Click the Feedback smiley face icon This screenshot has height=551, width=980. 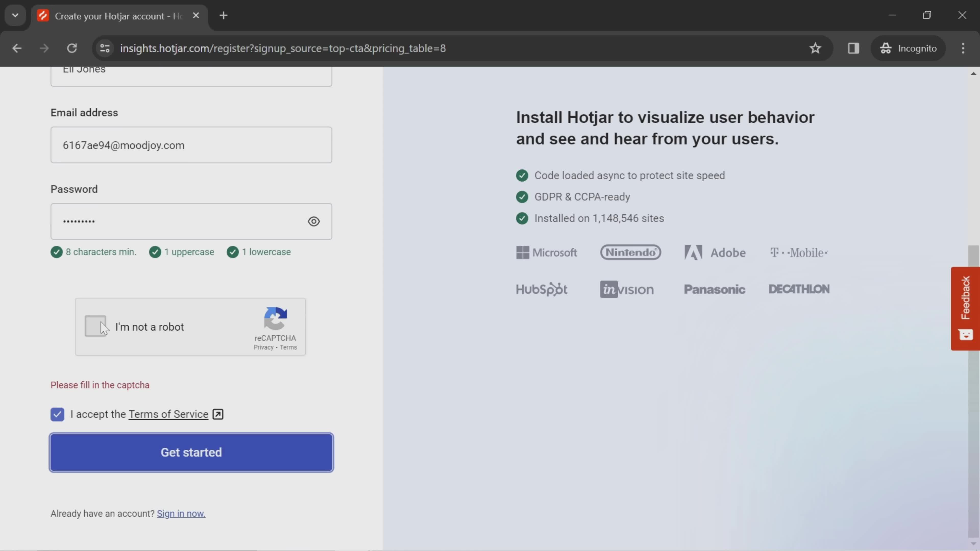click(965, 335)
